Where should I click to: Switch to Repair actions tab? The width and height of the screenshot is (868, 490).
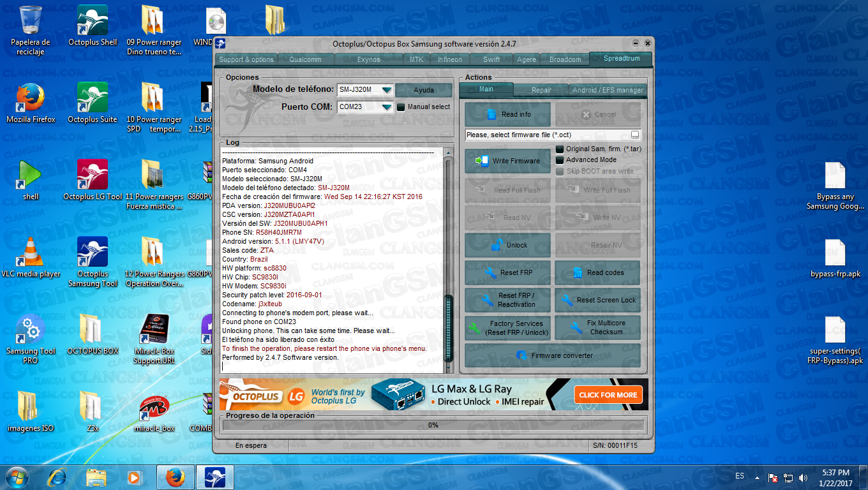pyautogui.click(x=541, y=90)
